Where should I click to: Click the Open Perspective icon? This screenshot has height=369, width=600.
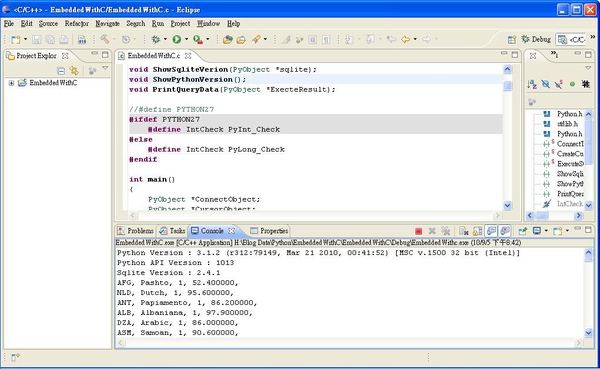click(512, 39)
